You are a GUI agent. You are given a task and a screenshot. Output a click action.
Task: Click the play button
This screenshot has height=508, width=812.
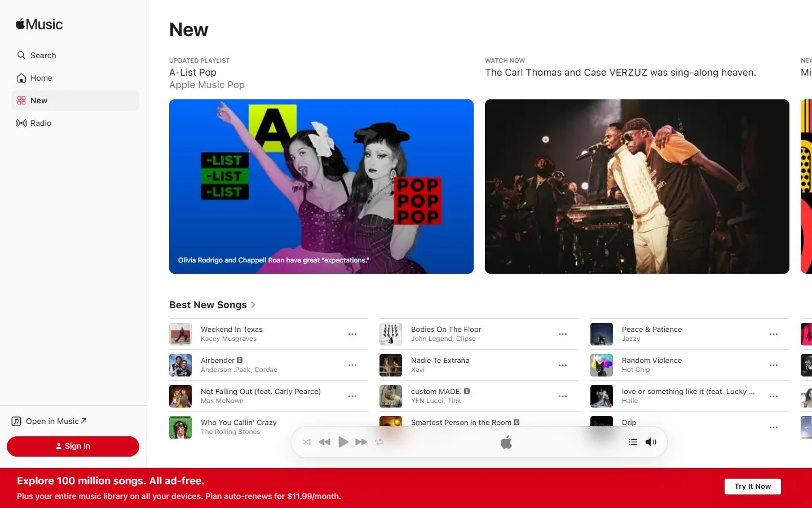point(343,442)
